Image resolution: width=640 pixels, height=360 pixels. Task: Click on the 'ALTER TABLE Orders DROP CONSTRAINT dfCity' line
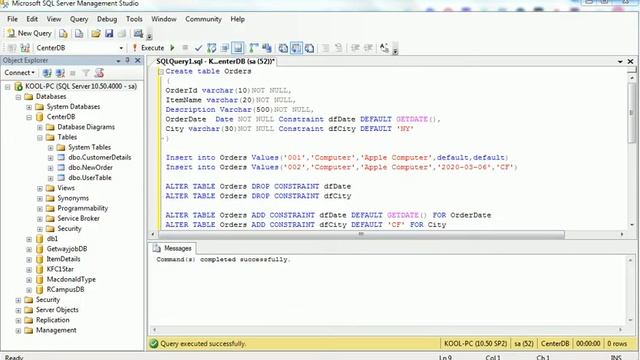pos(258,196)
